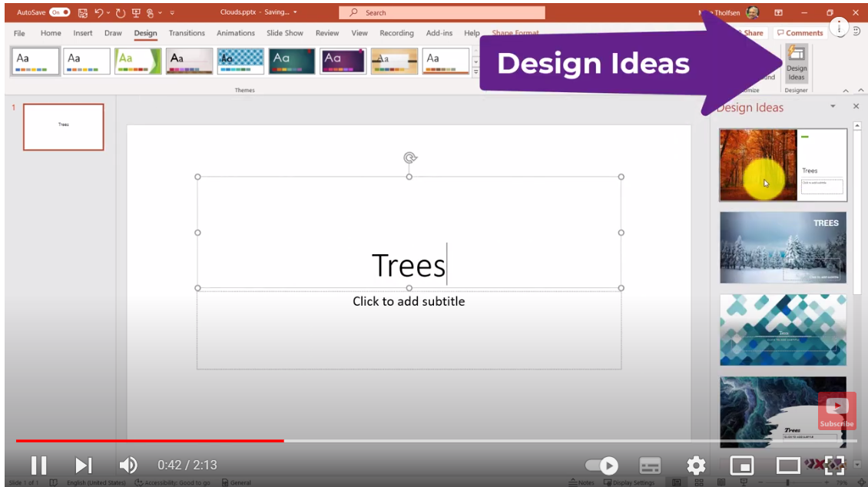Click the rotate handle above title box

pyautogui.click(x=409, y=157)
